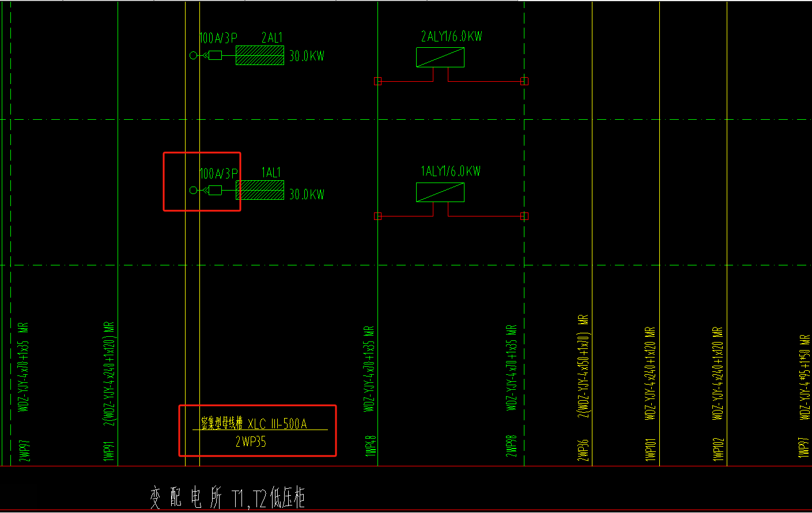Select '30.0KW' text beside 1AL1 box
Image resolution: width=812 pixels, height=513 pixels.
point(307,194)
